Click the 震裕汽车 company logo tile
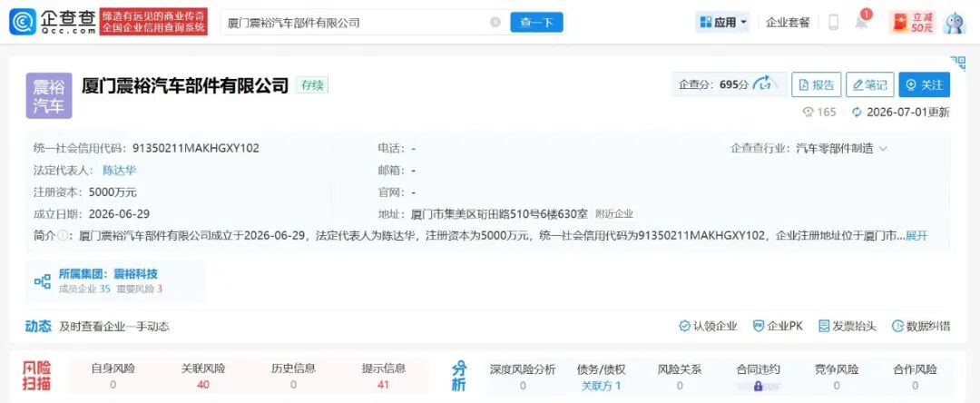Image resolution: width=980 pixels, height=403 pixels. (49, 95)
